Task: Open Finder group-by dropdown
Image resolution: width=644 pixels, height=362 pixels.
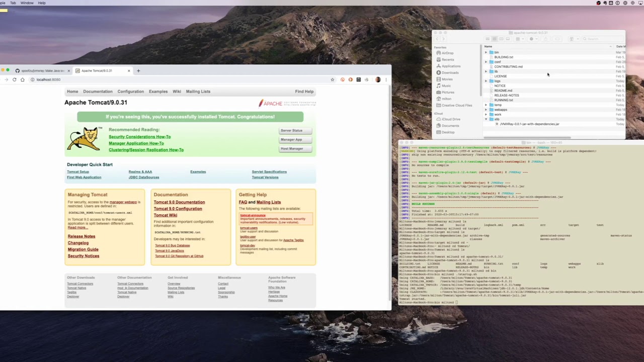Action: tap(520, 39)
